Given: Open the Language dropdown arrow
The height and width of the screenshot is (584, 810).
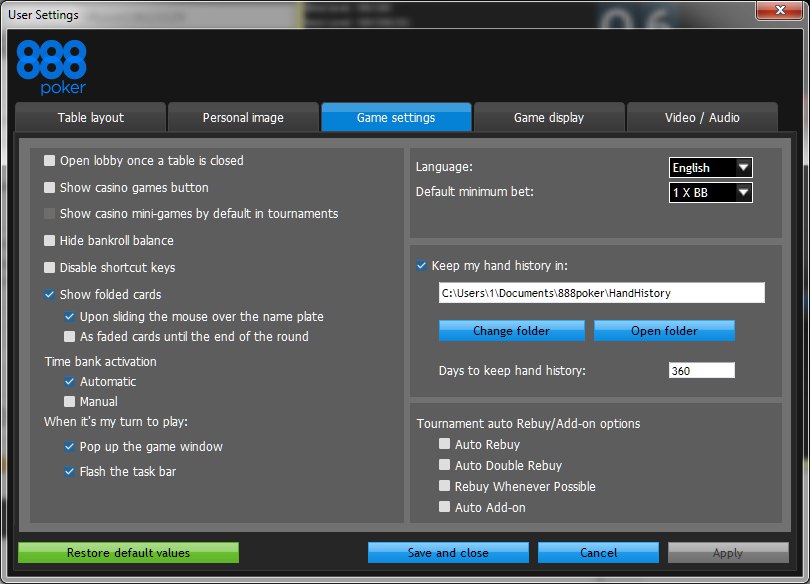Looking at the screenshot, I should pos(743,167).
